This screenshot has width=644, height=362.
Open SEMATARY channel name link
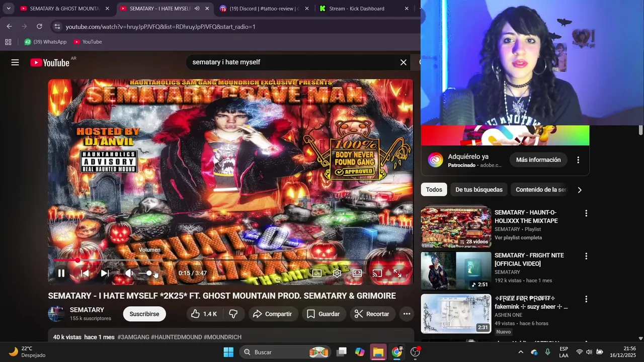tap(87, 310)
